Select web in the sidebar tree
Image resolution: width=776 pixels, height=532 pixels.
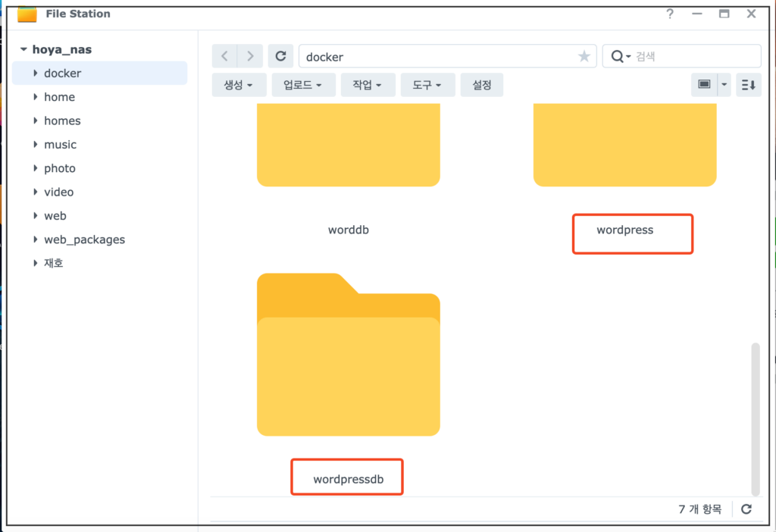(55, 216)
